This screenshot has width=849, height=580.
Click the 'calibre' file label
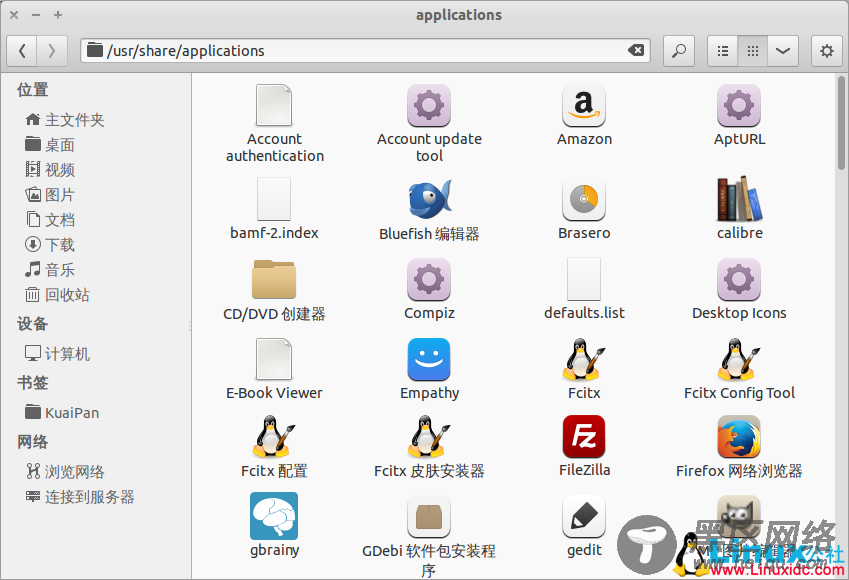coord(740,233)
